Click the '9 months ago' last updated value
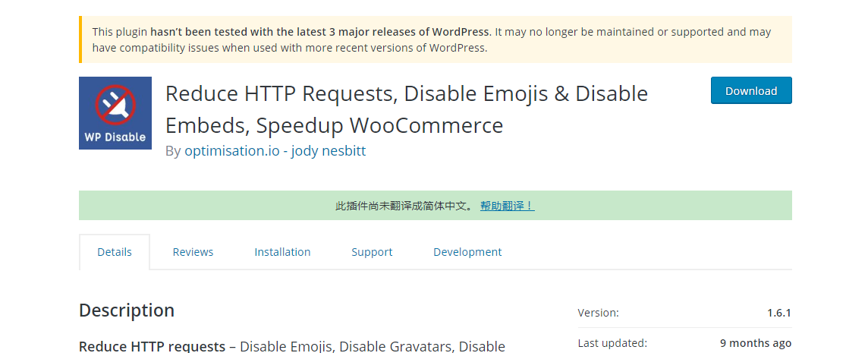Screen dimensions: 868x353 tap(756, 343)
